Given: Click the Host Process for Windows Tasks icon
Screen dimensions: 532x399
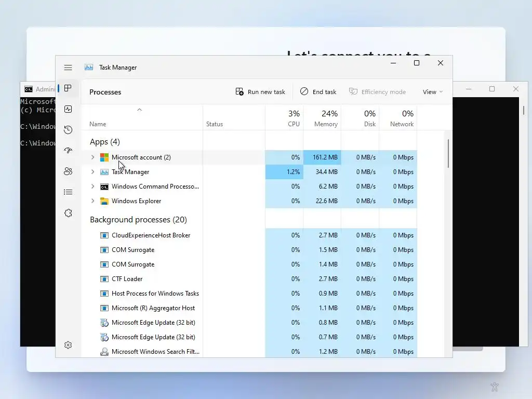Looking at the screenshot, I should (104, 294).
